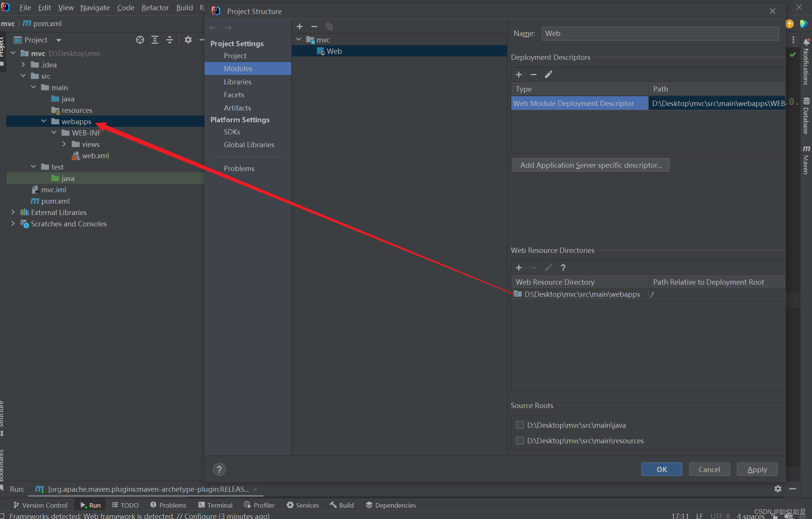Screen dimensions: 812x519
Task: Click Add Application Server specific descriptor button
Action: pyautogui.click(x=590, y=165)
